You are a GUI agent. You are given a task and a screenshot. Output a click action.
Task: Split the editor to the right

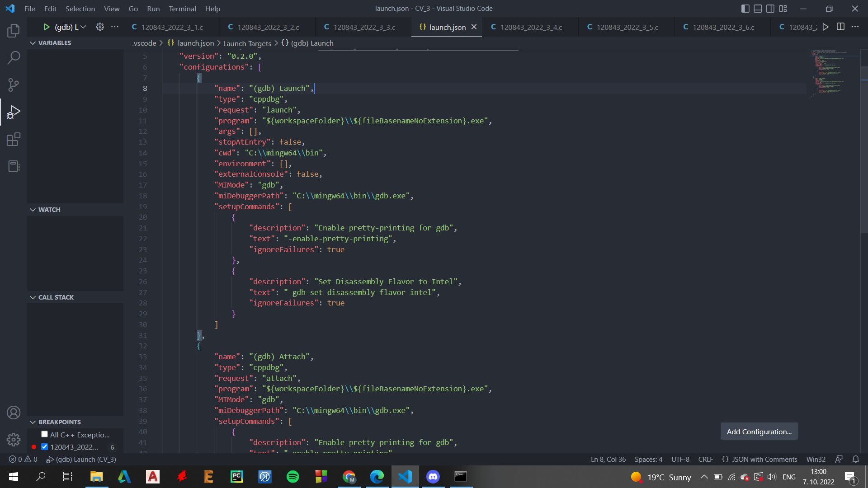pos(840,27)
